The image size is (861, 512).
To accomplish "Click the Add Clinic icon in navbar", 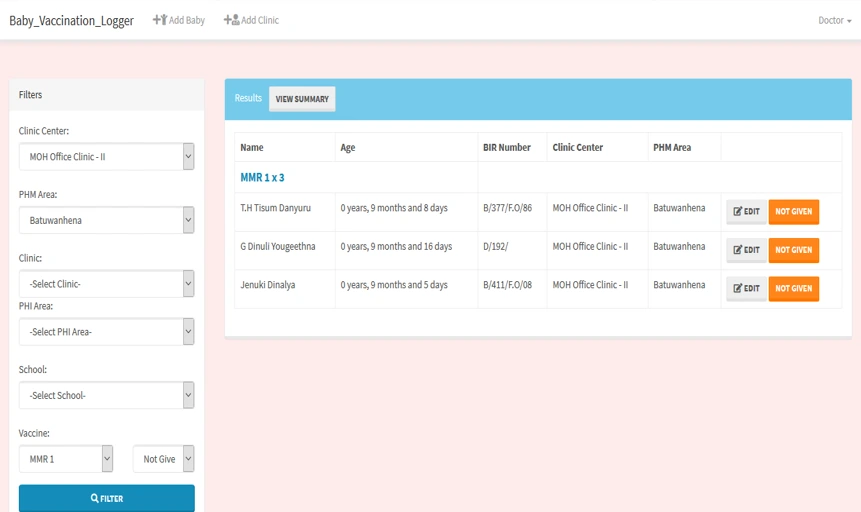I will click(x=231, y=20).
